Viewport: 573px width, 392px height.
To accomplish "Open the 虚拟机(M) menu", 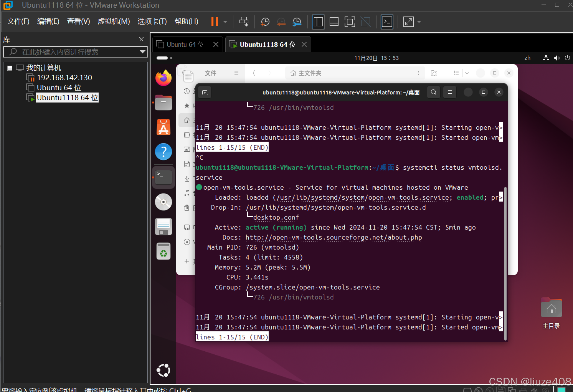I will (x=114, y=22).
